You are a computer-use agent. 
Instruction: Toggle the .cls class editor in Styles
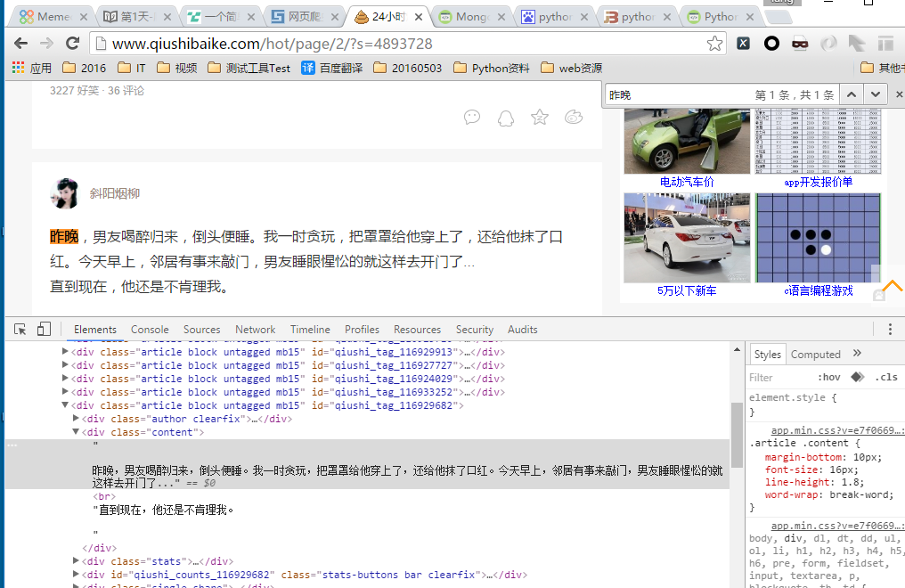[886, 378]
